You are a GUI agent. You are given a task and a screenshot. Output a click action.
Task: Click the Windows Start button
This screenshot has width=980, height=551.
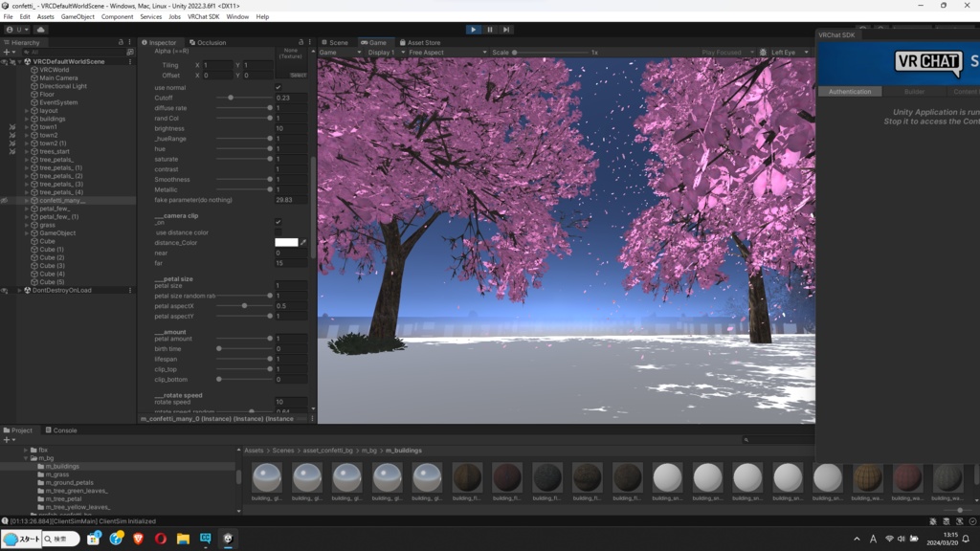point(21,539)
